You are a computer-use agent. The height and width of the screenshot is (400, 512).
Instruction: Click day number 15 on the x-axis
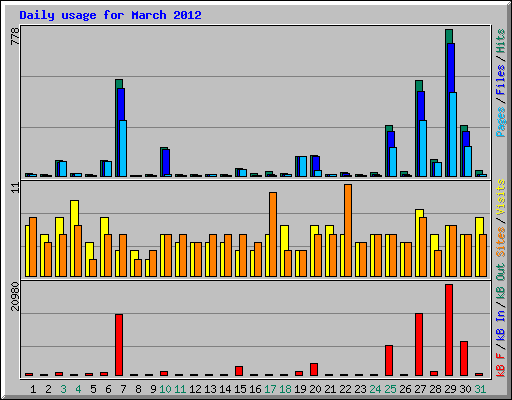tap(240, 389)
